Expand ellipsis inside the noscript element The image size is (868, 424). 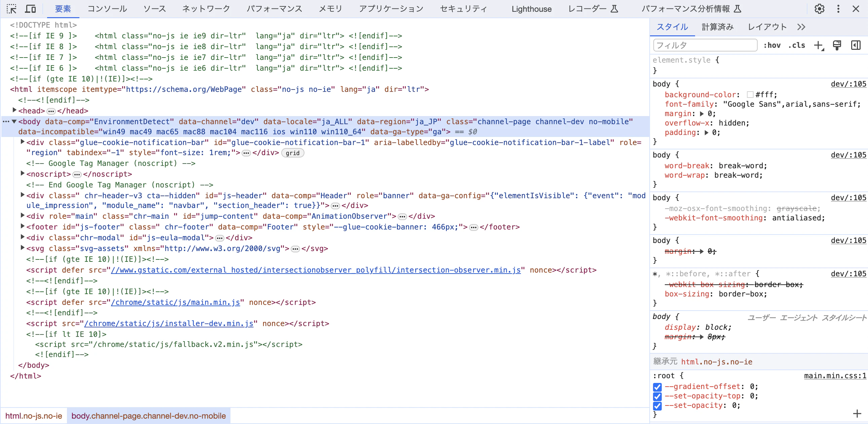coord(77,175)
